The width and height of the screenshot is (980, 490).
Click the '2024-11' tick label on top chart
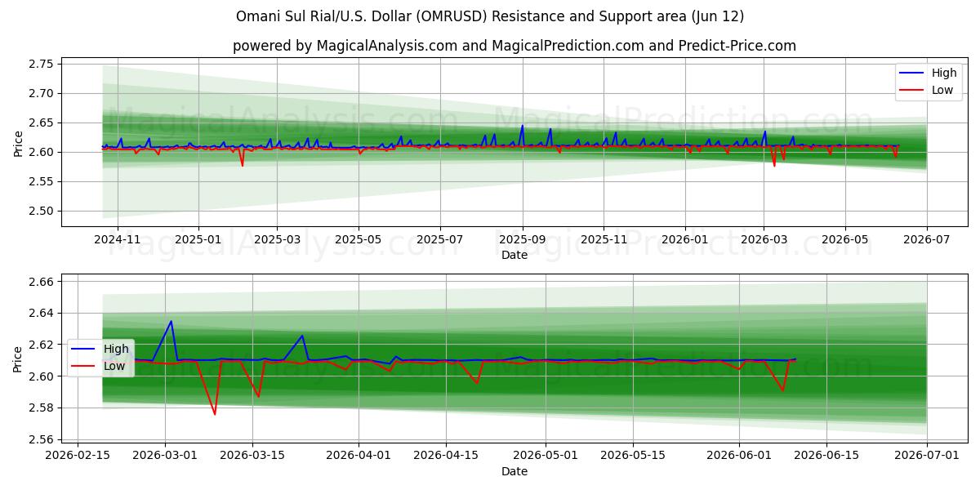[118, 239]
